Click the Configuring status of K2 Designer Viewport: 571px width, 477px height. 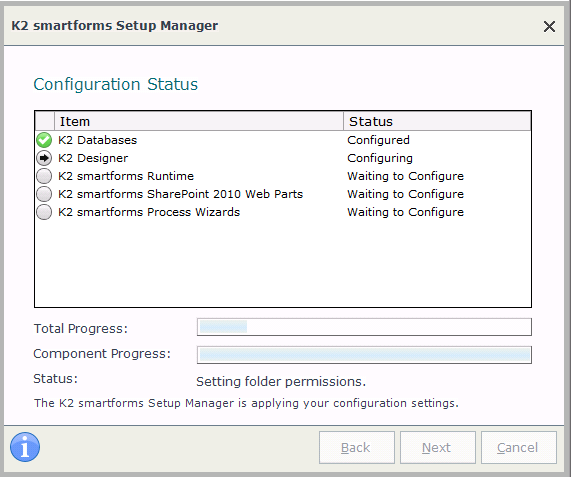[x=380, y=158]
